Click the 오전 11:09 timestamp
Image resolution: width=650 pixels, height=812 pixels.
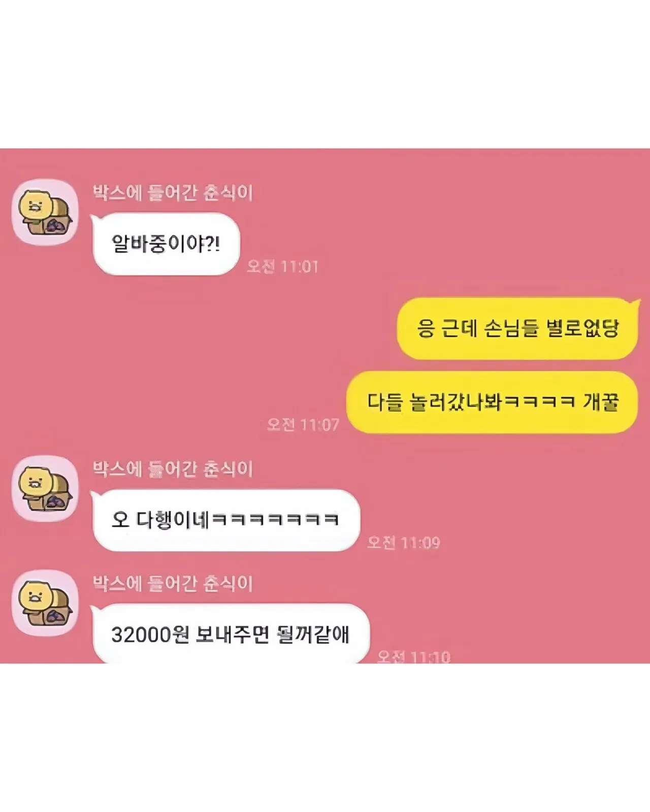(x=404, y=543)
